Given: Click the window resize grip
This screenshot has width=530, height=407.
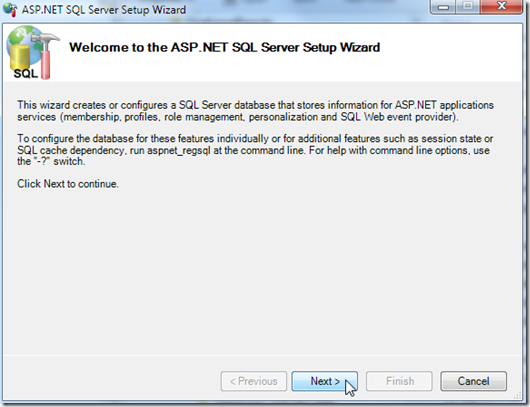Looking at the screenshot, I should coord(518,396).
